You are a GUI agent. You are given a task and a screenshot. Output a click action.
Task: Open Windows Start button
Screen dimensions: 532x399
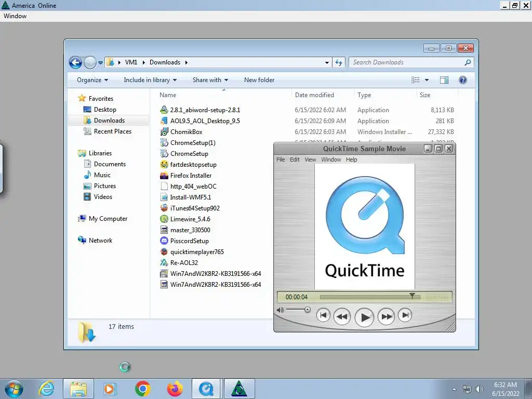pos(14,389)
